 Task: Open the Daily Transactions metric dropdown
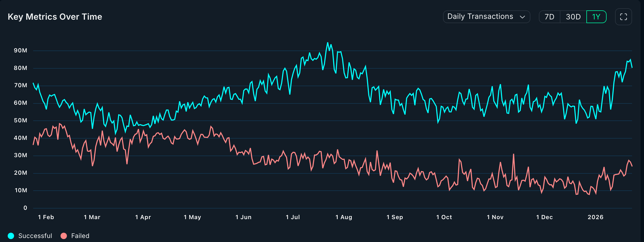pos(487,17)
